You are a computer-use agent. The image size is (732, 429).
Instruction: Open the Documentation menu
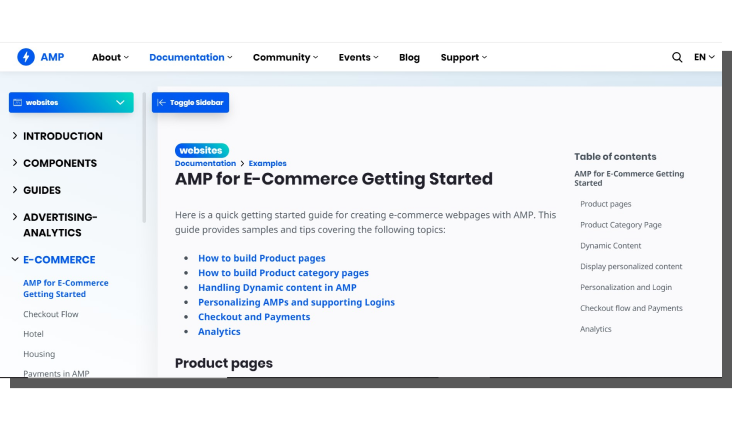coord(190,57)
